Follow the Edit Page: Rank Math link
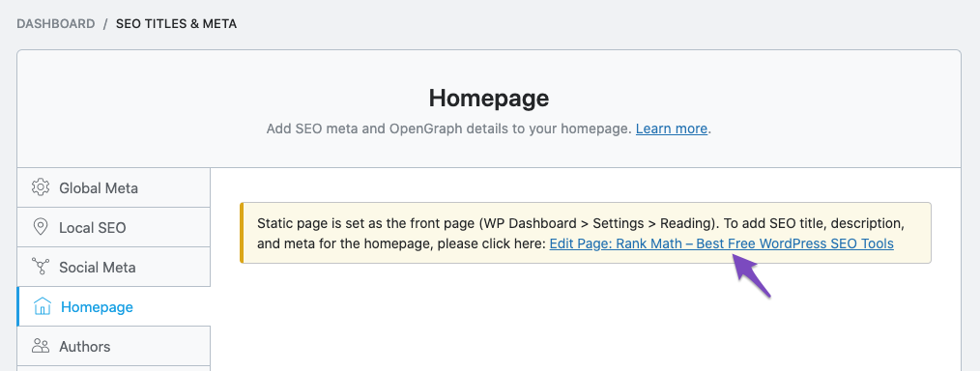Image resolution: width=980 pixels, height=371 pixels. pos(721,243)
